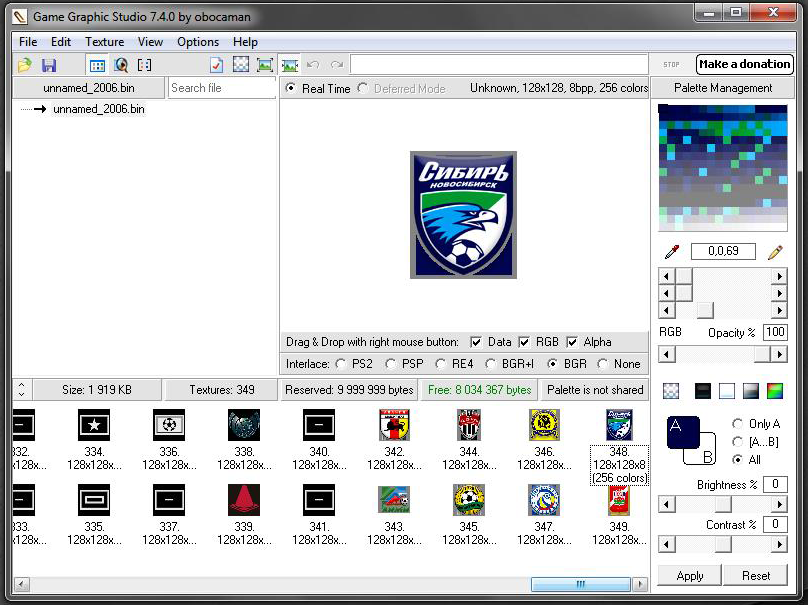Click the up/down stepper beside Size
Viewport: 808px width, 605px height.
point(22,390)
